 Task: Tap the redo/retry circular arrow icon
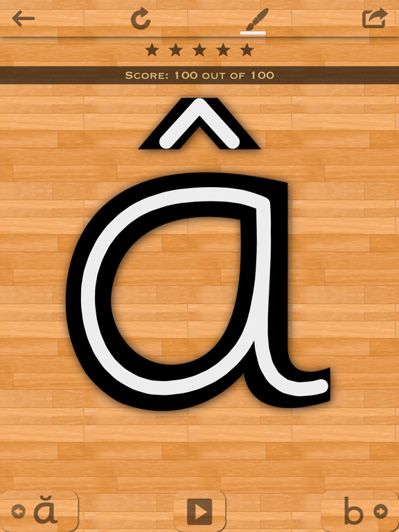[141, 19]
